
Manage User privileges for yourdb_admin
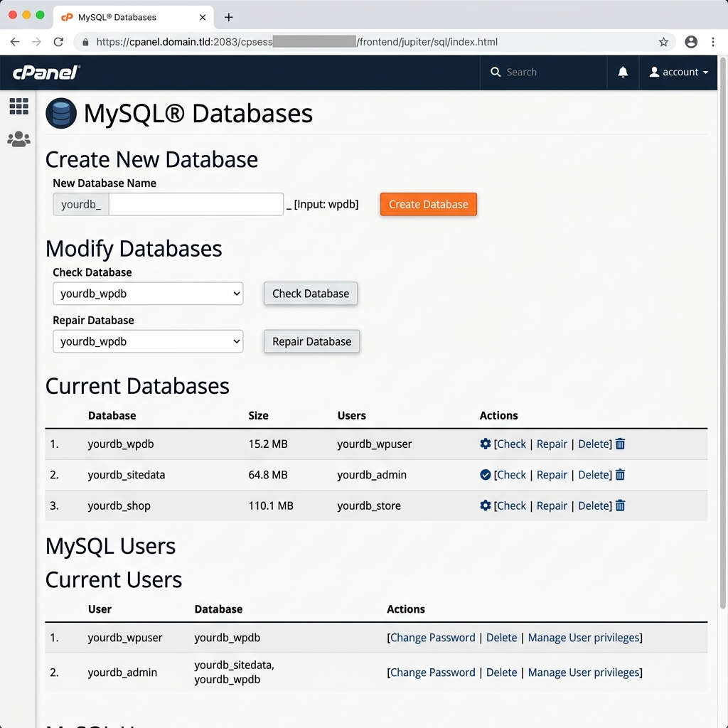(x=584, y=673)
